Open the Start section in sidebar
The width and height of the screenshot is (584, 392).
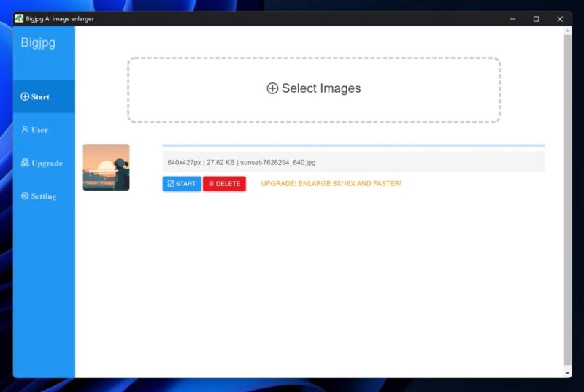44,96
